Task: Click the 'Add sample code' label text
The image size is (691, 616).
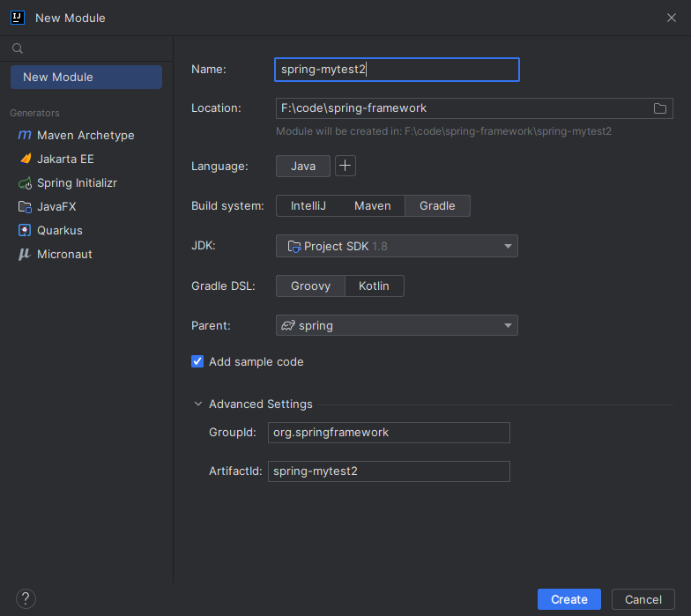Action: [256, 361]
